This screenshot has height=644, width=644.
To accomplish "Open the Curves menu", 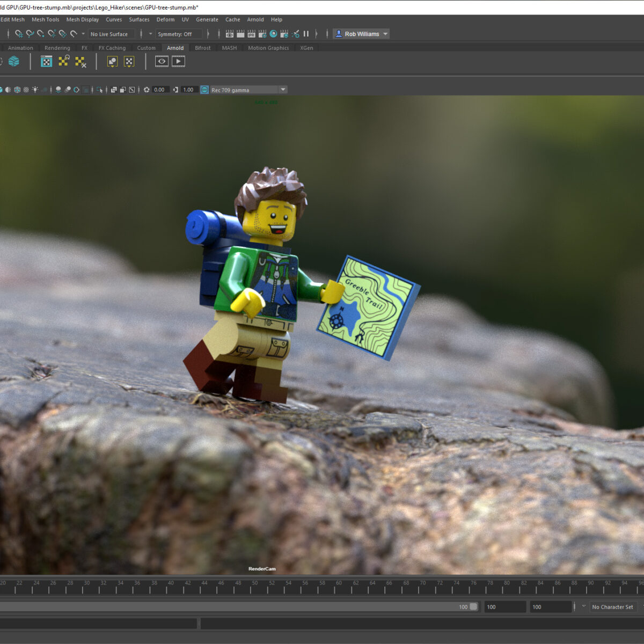I will tap(114, 19).
